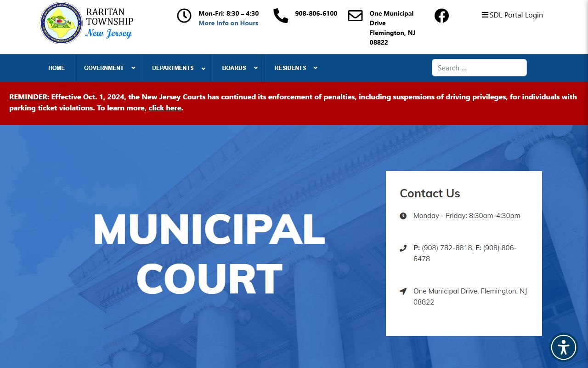The height and width of the screenshot is (368, 588).
Task: Click the Raritan Township seal logo
Action: [61, 23]
